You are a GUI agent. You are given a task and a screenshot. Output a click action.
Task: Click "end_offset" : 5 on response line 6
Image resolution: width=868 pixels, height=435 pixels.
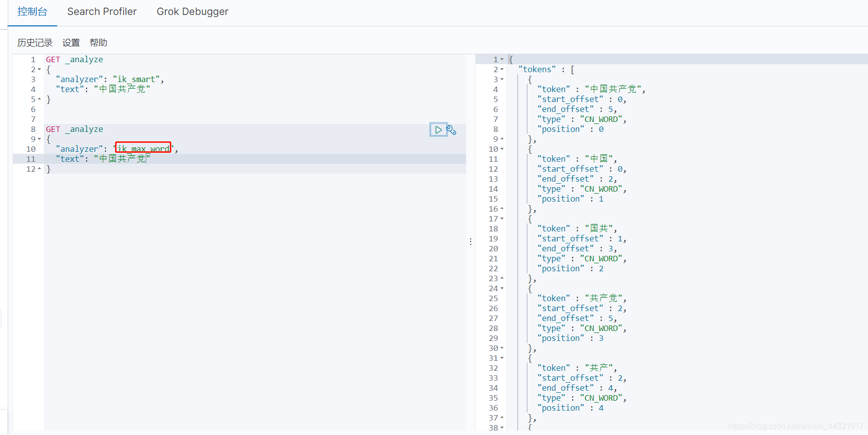[575, 109]
